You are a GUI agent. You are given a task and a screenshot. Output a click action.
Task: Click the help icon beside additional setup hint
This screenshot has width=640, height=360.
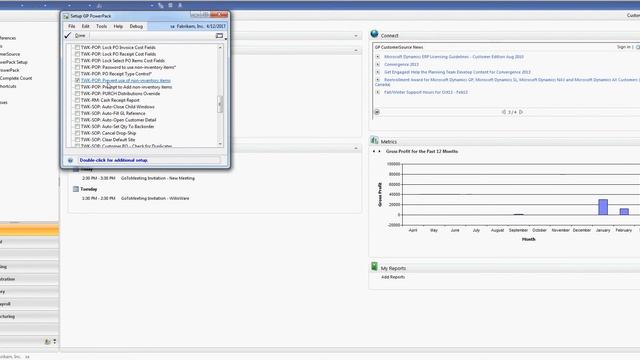tap(70, 160)
